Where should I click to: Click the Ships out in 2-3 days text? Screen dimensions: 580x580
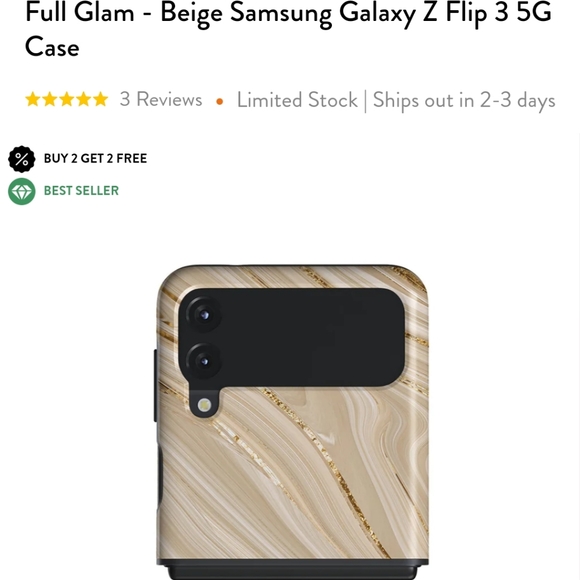tap(464, 100)
